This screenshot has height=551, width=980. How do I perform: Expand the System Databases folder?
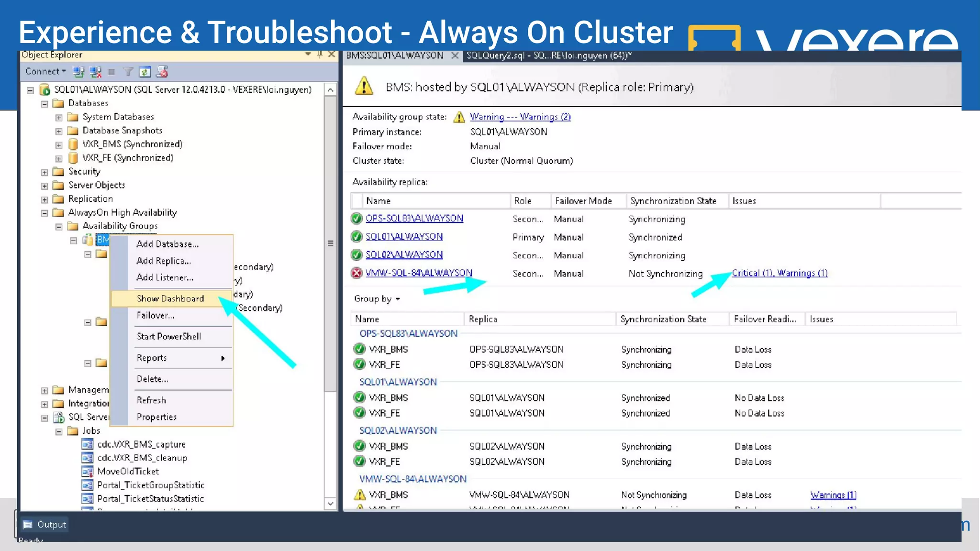tap(59, 117)
